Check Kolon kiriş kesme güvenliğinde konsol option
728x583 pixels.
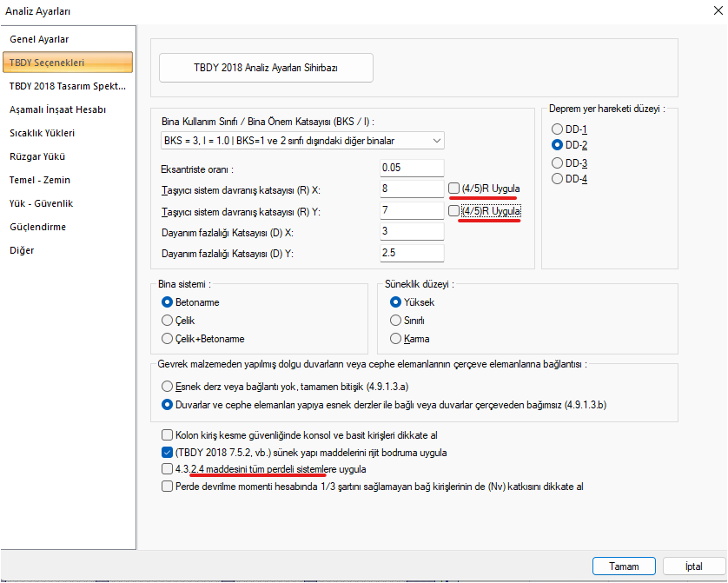[168, 434]
